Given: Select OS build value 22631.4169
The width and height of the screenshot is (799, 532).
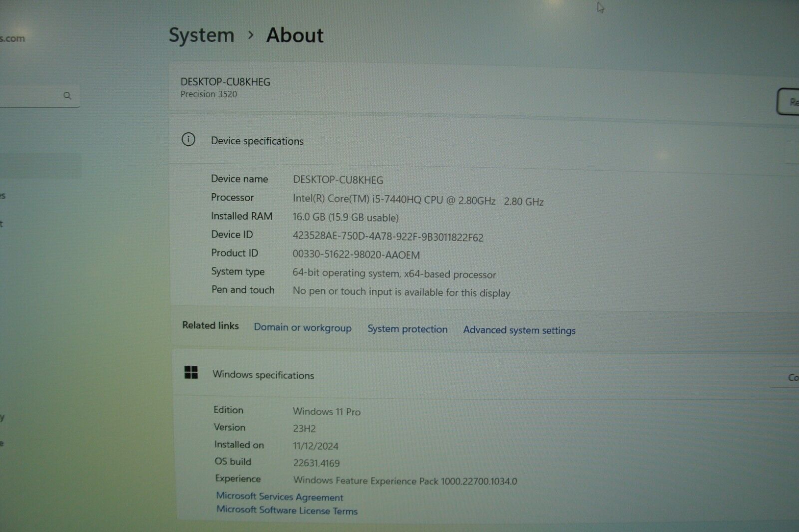Looking at the screenshot, I should click(x=316, y=463).
